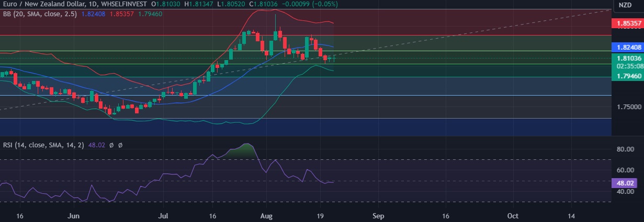The width and height of the screenshot is (644, 222).
Task: Click the blue 1.82408 price scale label
Action: click(x=627, y=46)
